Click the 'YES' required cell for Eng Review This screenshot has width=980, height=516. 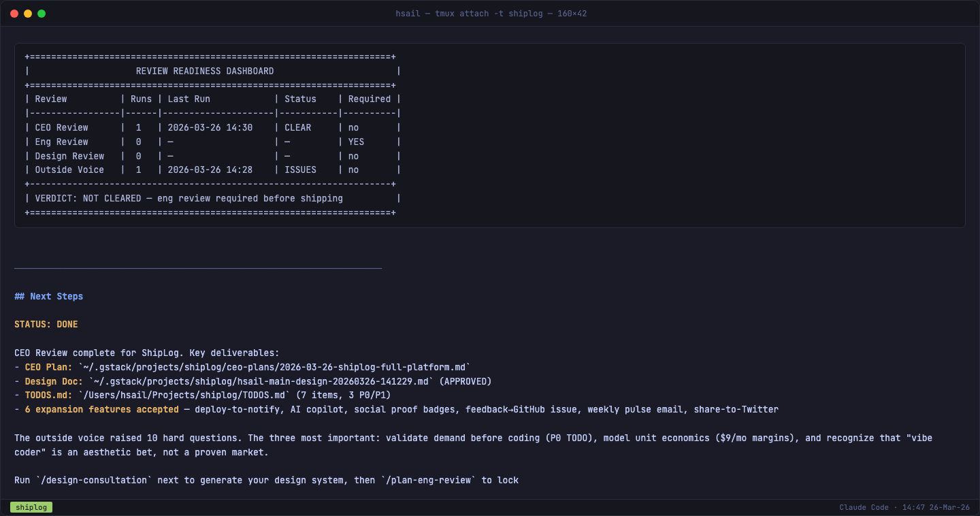click(x=356, y=142)
